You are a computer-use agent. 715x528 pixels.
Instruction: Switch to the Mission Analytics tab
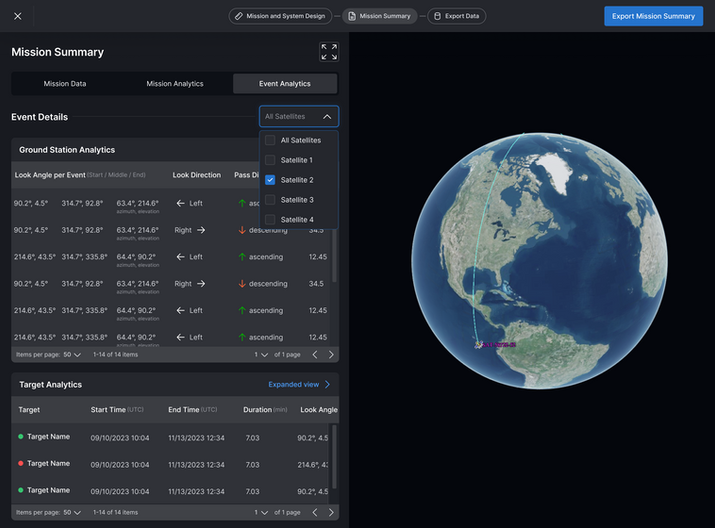175,83
